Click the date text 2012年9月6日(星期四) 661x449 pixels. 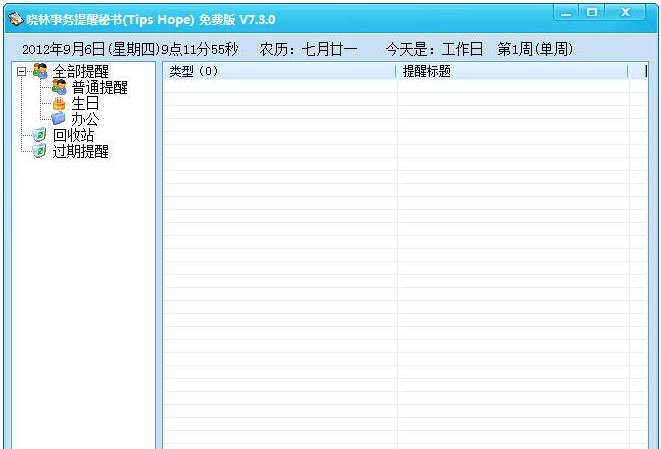[91, 49]
